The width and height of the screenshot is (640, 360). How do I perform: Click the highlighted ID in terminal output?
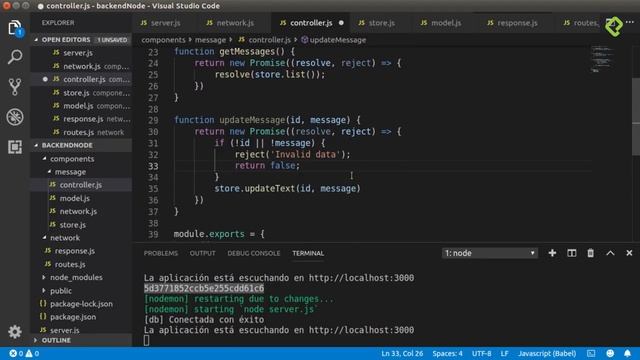click(x=204, y=288)
